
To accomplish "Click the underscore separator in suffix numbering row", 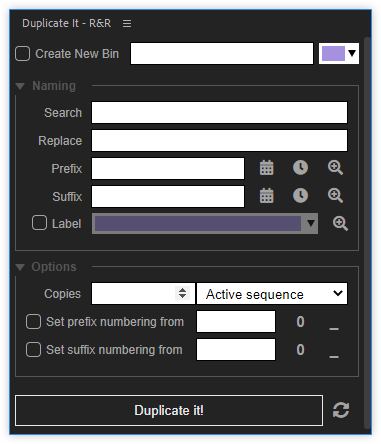I will tap(334, 357).
